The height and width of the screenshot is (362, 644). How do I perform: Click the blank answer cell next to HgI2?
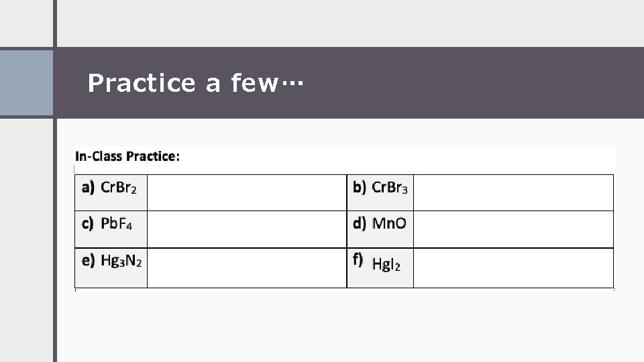[x=513, y=268]
